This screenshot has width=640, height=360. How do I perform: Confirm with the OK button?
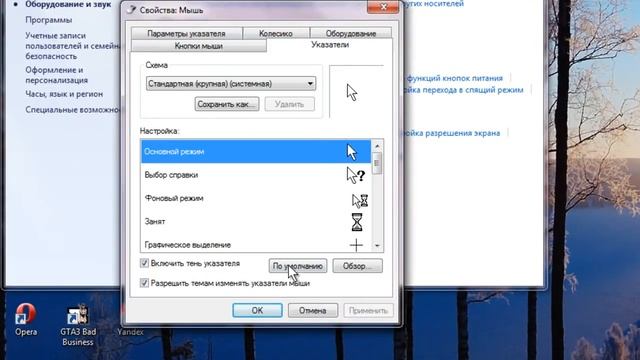257,310
